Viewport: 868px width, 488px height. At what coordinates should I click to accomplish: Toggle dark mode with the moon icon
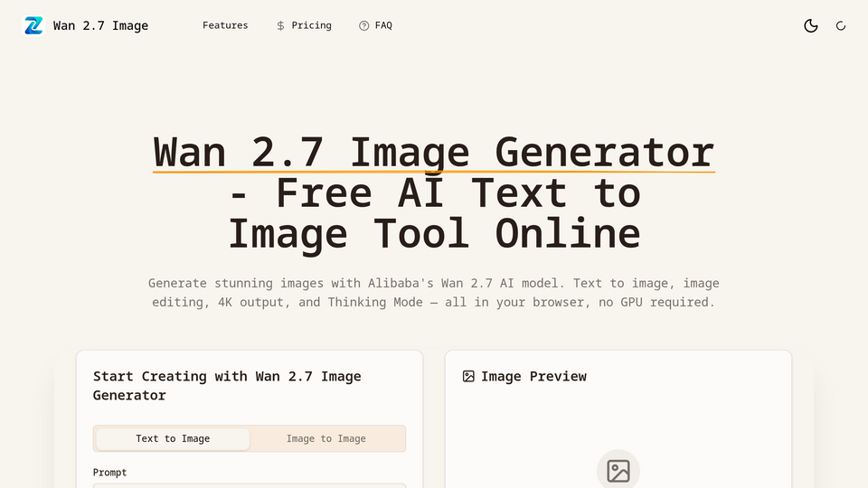point(811,25)
